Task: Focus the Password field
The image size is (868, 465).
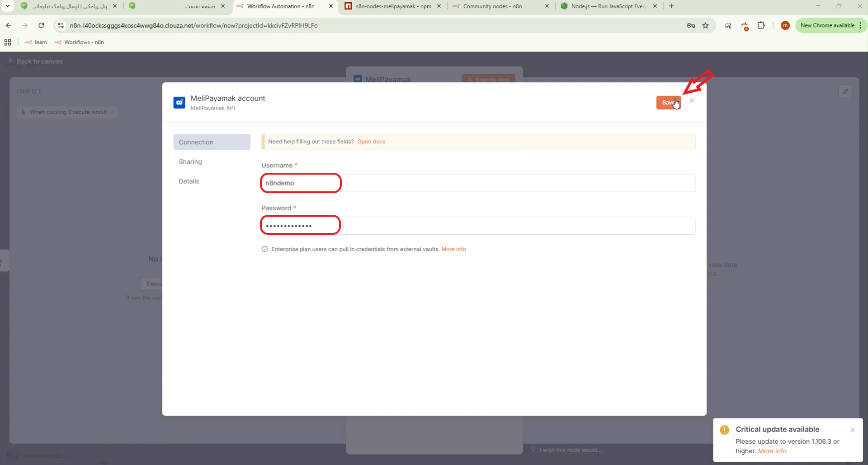Action: pos(477,226)
